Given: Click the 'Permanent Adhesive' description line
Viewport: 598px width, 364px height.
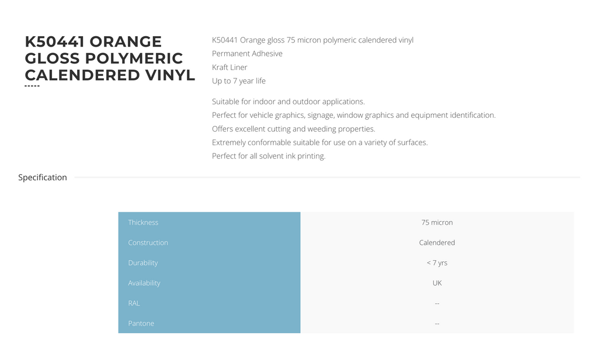Looking at the screenshot, I should [x=247, y=54].
